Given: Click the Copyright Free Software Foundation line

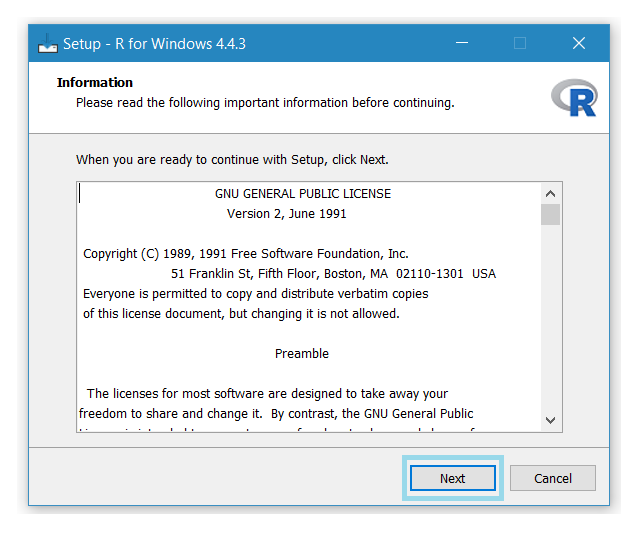Looking at the screenshot, I should [x=246, y=254].
